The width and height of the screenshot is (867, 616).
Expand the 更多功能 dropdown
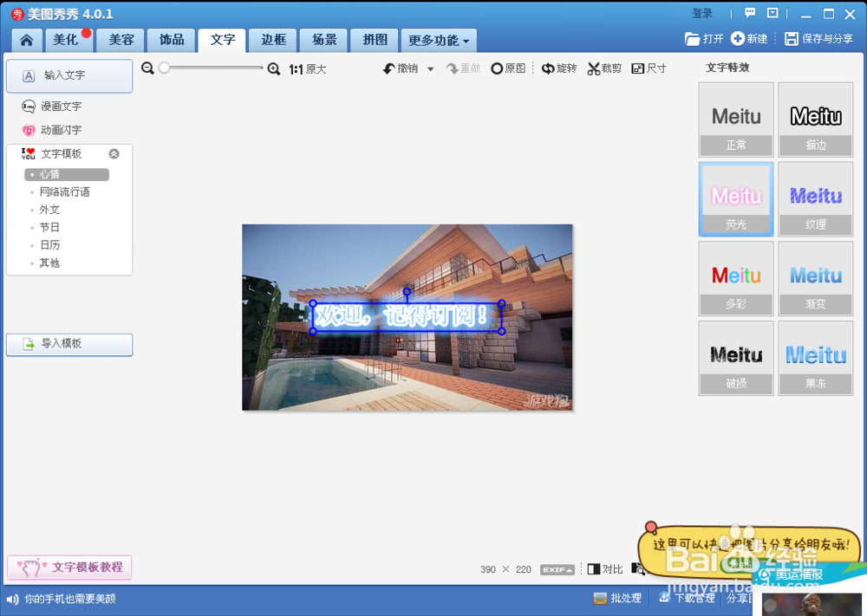coord(439,41)
